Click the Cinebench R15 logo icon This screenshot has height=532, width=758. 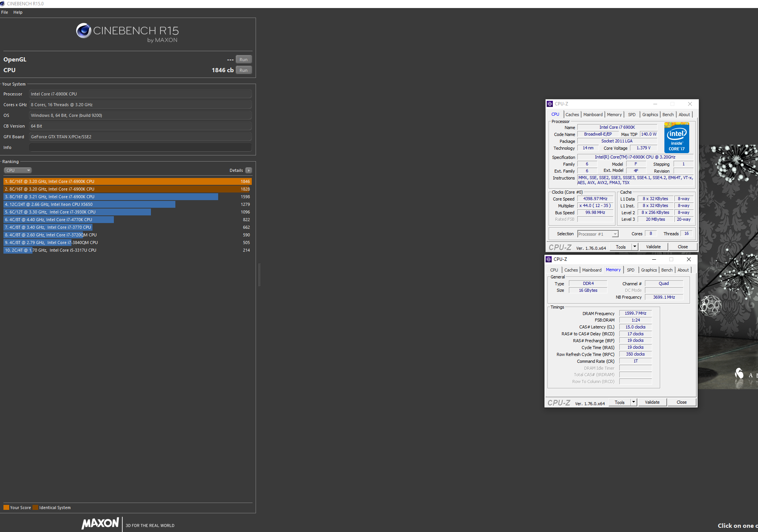point(83,31)
